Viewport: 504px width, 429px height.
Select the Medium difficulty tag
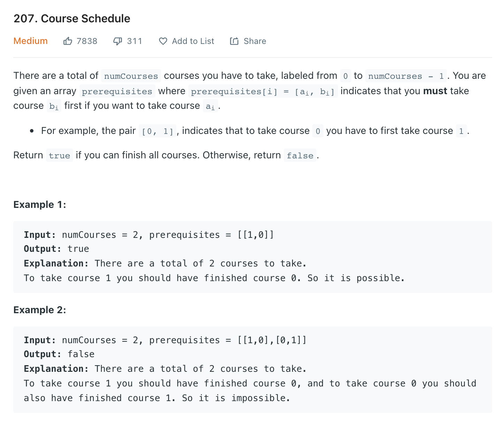(30, 41)
